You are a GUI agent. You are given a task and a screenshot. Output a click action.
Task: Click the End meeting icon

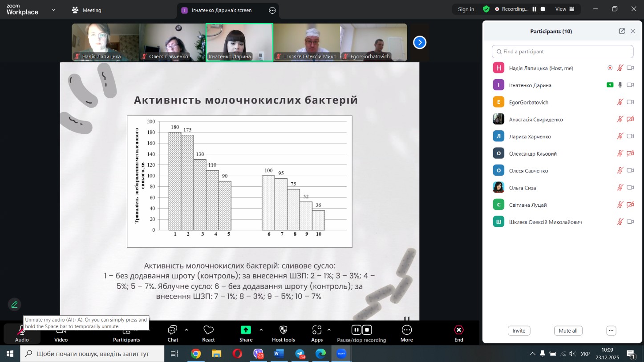[x=458, y=330]
